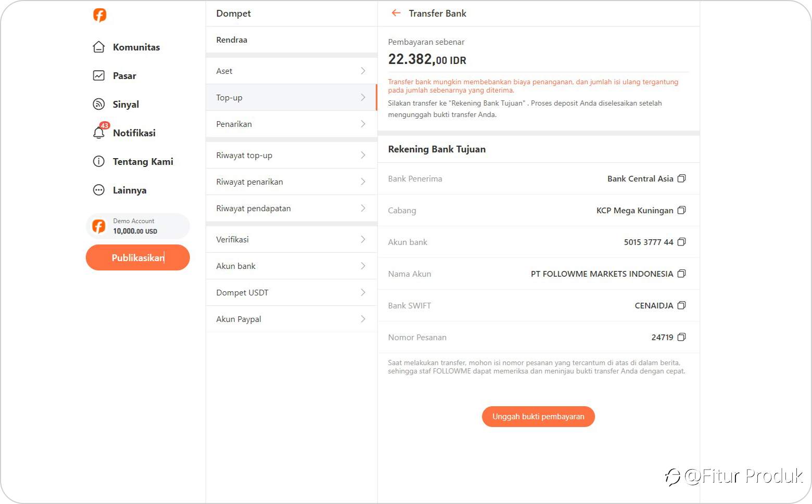Click the Demo Account balance card
This screenshot has height=504, width=812.
point(138,226)
